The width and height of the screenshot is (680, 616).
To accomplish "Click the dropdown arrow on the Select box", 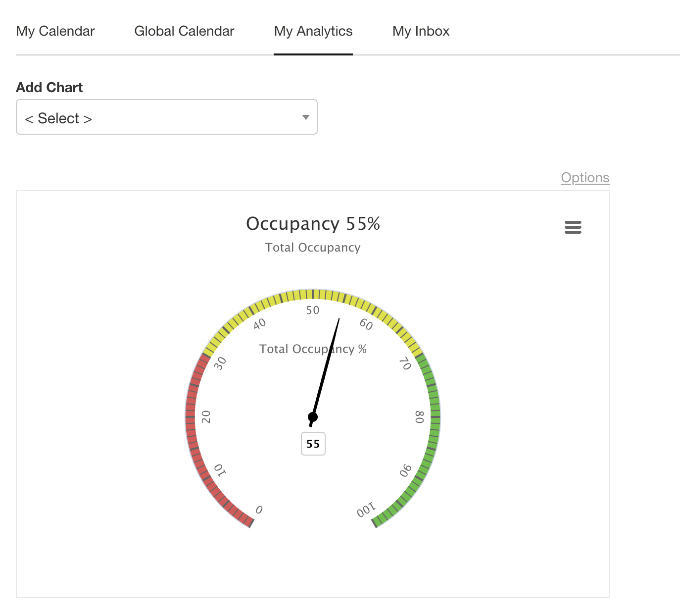I will pyautogui.click(x=305, y=117).
